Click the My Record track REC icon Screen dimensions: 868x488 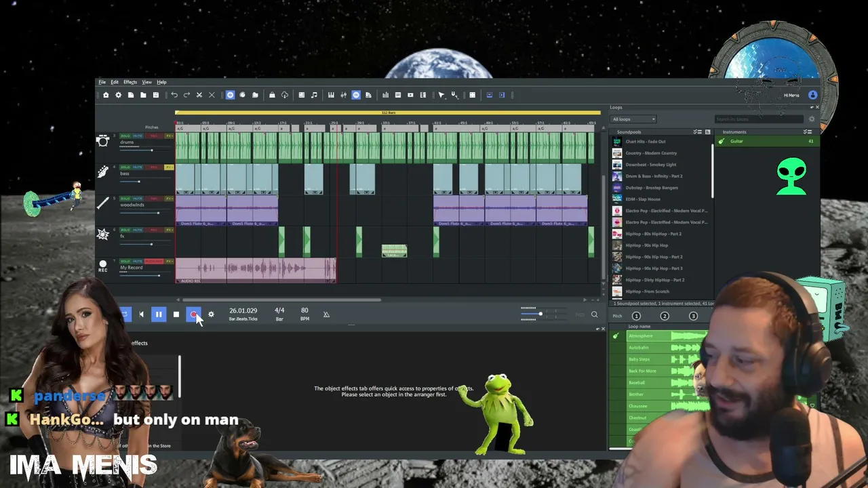tap(103, 266)
